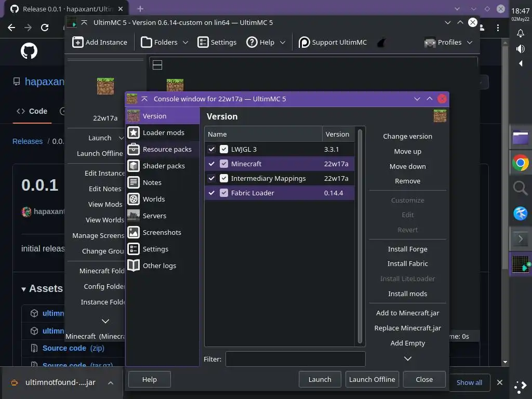Click Launch Offline at dialog bottom
This screenshot has width=532, height=399.
click(372, 379)
